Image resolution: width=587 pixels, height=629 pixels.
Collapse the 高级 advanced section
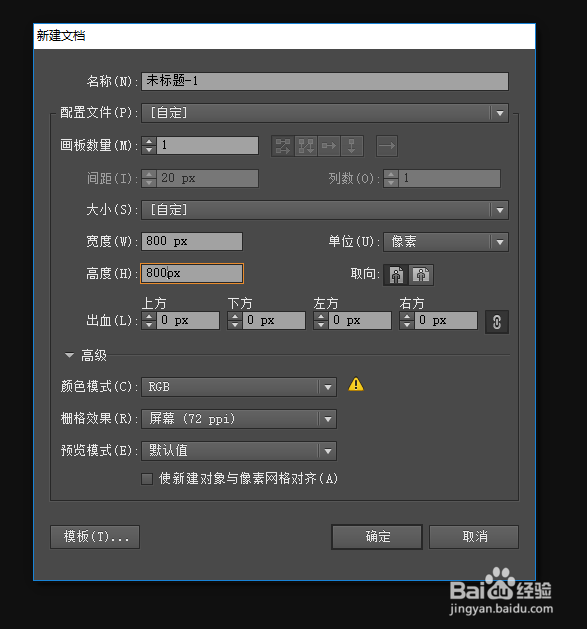click(69, 355)
